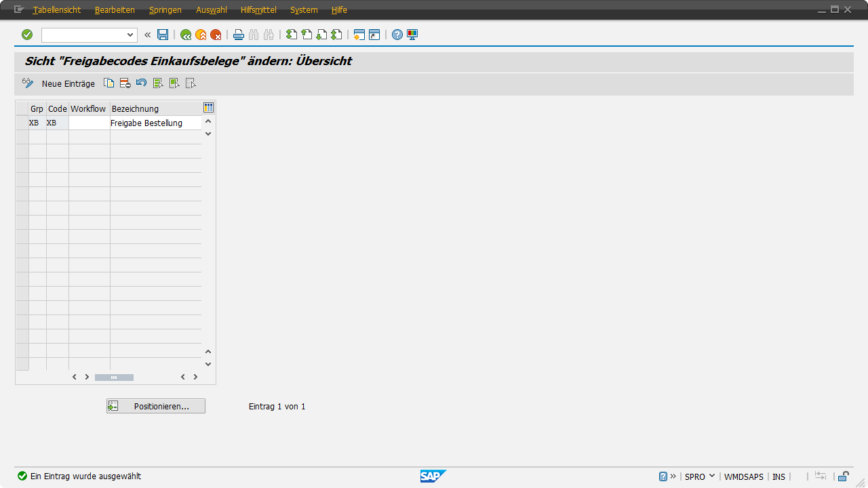Collapse the command field with double chevron
868x488 pixels.
pyautogui.click(x=147, y=35)
